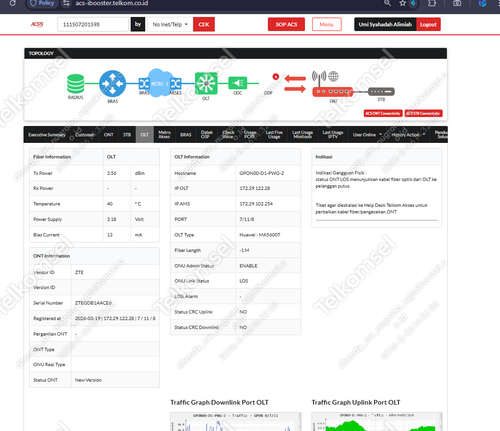Switch to the BRAS tab
500x431 pixels.
[186, 135]
